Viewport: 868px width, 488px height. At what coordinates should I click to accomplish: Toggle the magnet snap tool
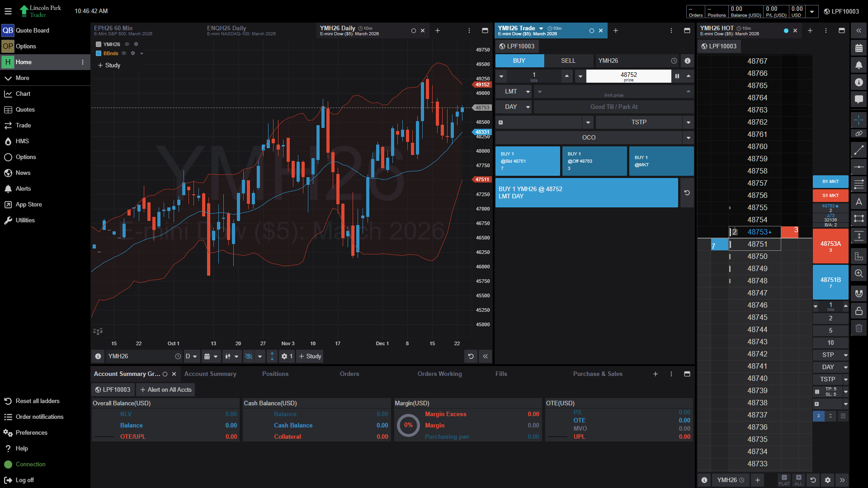click(x=859, y=293)
